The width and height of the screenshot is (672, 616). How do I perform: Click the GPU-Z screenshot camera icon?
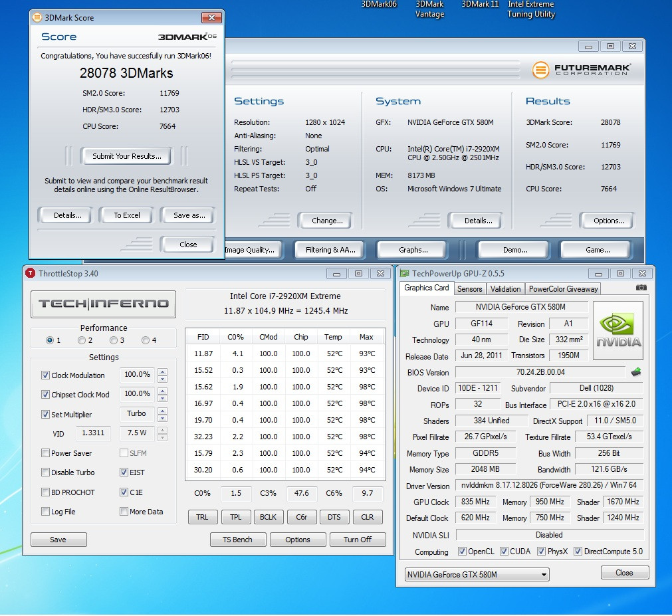point(641,288)
